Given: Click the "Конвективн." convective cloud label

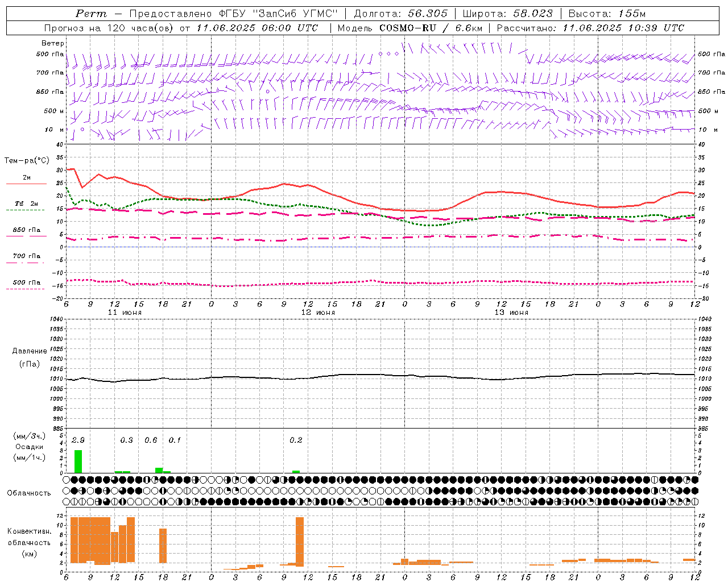Looking at the screenshot, I should (x=29, y=531).
